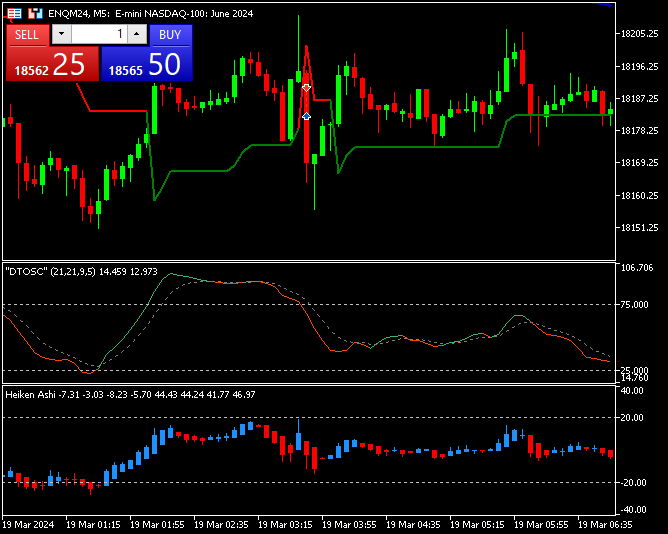This screenshot has width=668, height=534.
Task: Decrease trade volume with the down arrow
Action: [62, 34]
